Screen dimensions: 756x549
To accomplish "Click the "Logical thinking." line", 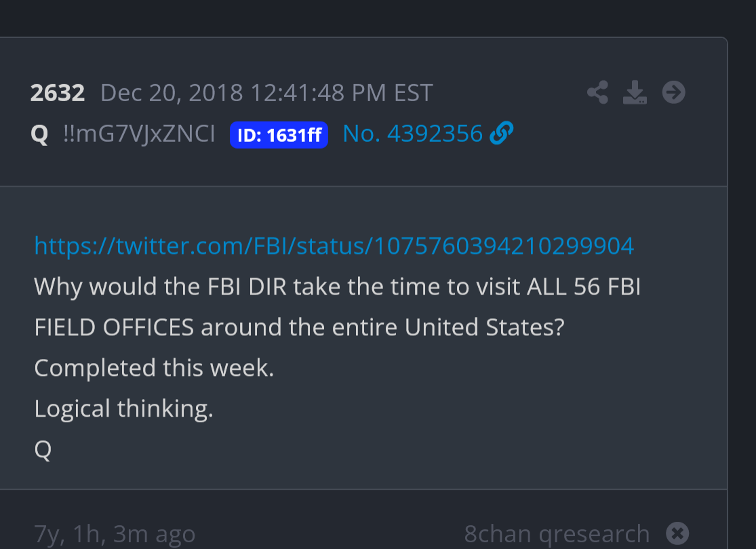I will coord(123,409).
